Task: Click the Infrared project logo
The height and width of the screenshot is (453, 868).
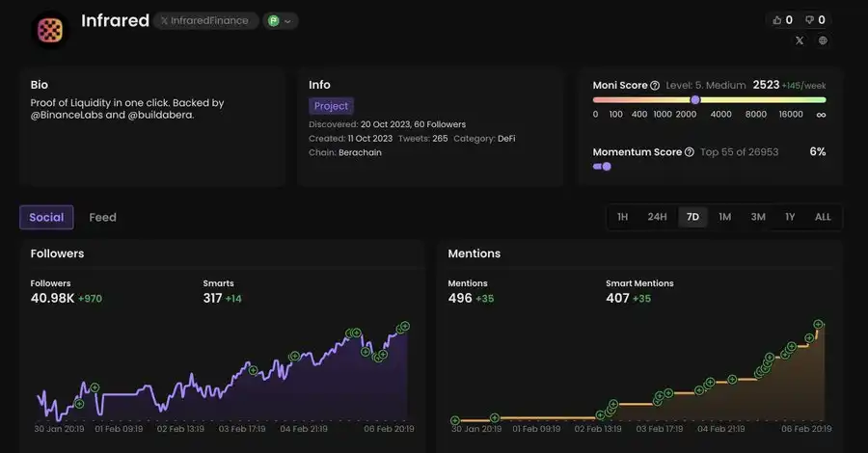Action: [x=50, y=30]
